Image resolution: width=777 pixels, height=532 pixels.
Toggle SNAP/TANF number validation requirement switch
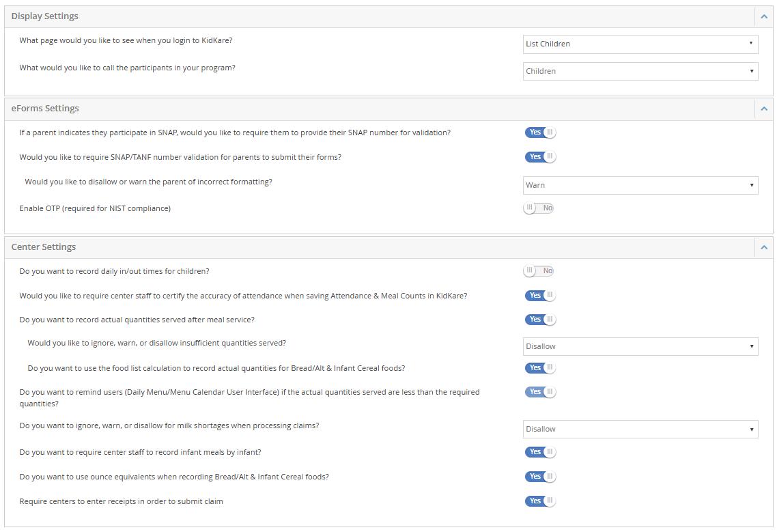click(540, 157)
